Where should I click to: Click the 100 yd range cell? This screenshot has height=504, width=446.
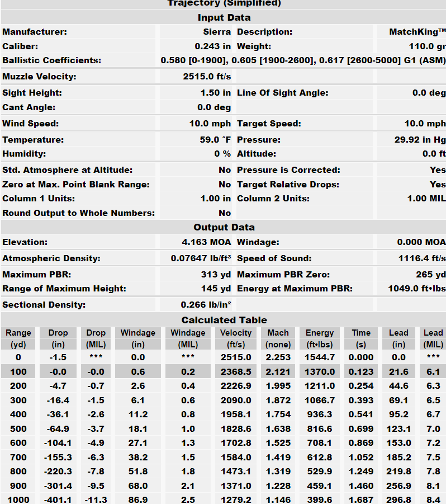point(18,372)
